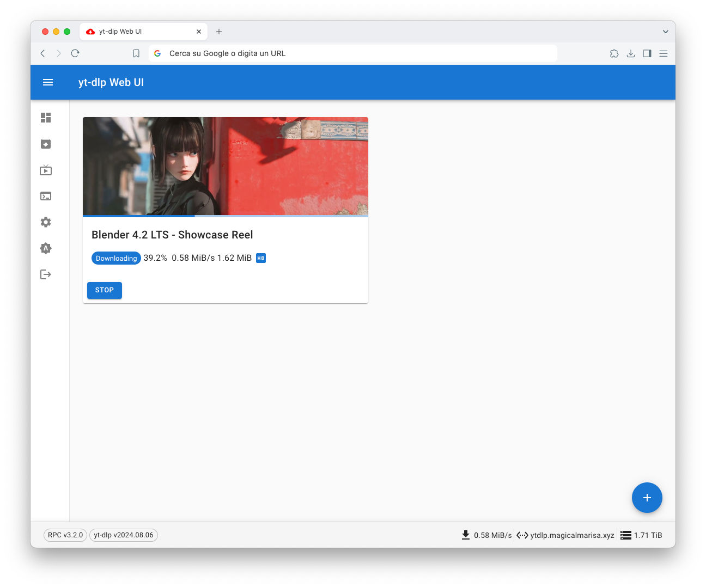Open the Archive downloads icon in the sidebar
The height and width of the screenshot is (588, 706).
(46, 144)
